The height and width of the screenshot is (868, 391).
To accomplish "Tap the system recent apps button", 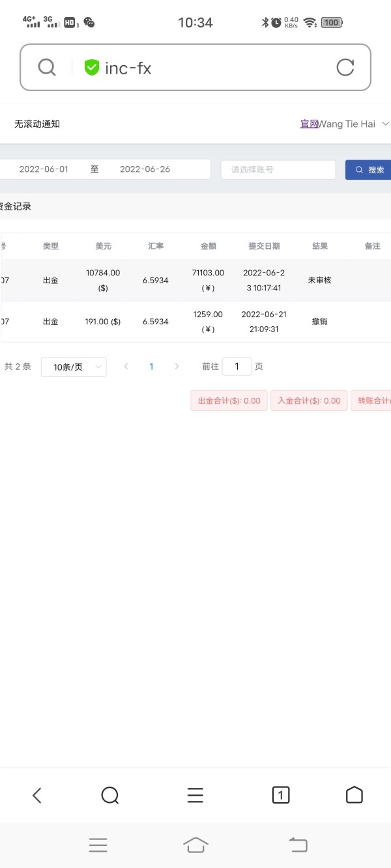I will 98,845.
